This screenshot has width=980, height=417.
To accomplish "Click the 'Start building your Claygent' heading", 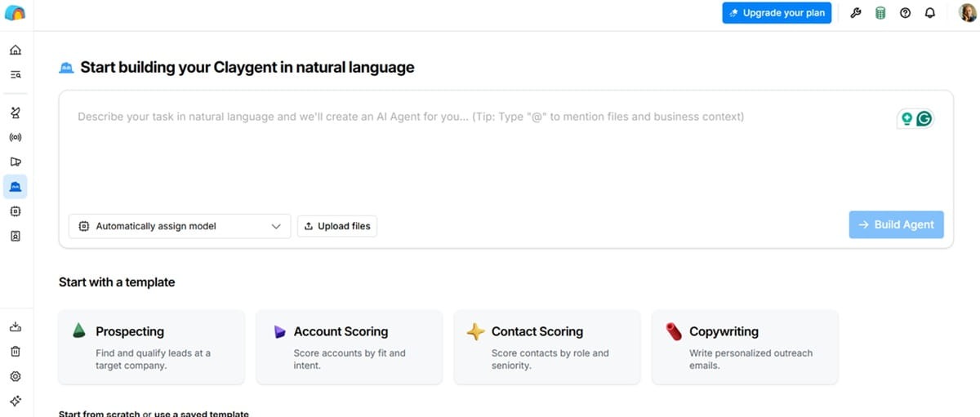I will tap(247, 68).
